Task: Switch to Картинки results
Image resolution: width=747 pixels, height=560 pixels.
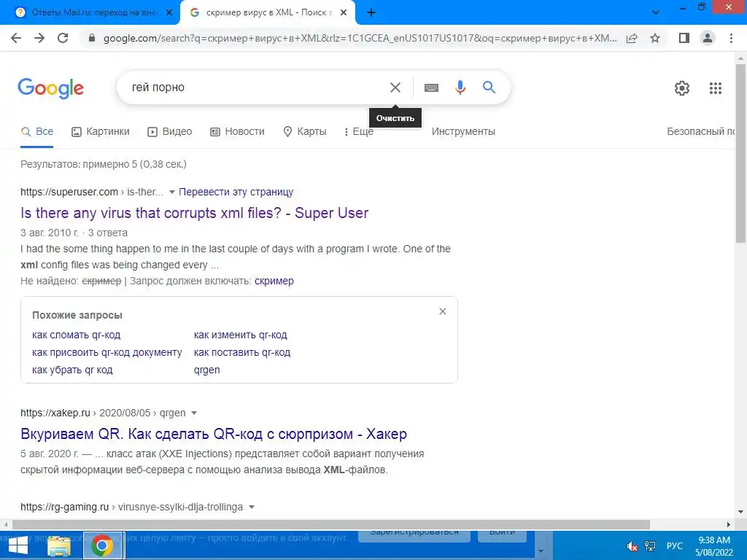Action: [x=101, y=132]
